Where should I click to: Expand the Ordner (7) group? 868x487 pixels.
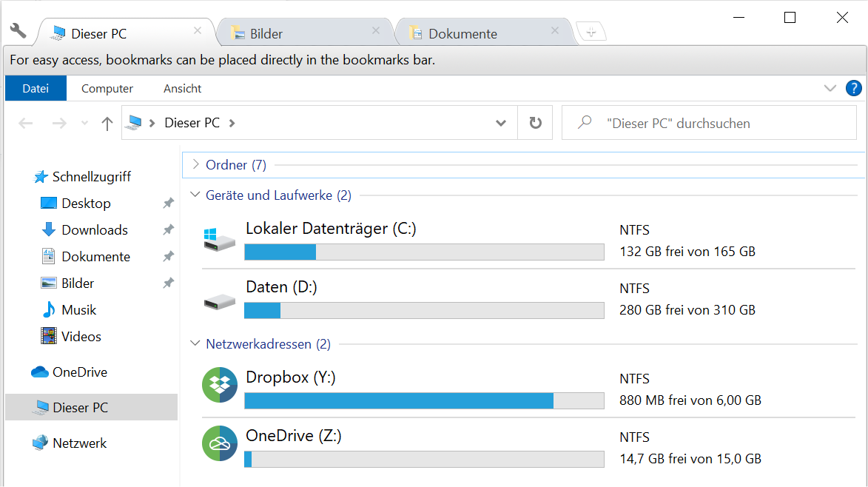pos(195,164)
